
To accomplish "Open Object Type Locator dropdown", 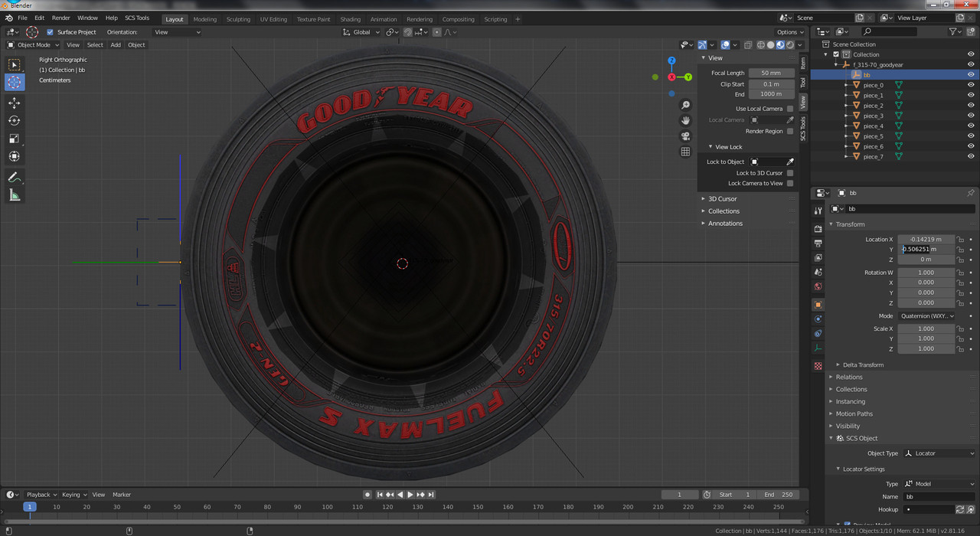I will 940,453.
